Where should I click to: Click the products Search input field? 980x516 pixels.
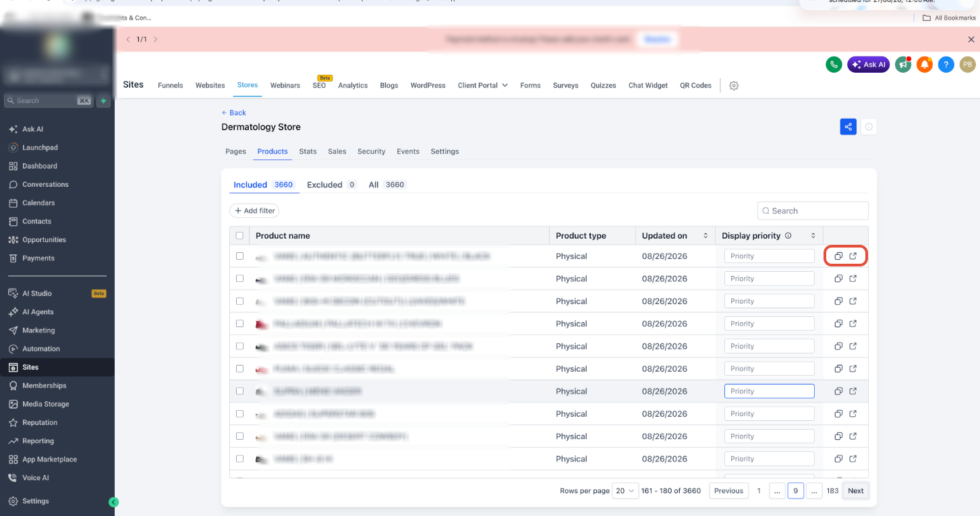pyautogui.click(x=813, y=211)
